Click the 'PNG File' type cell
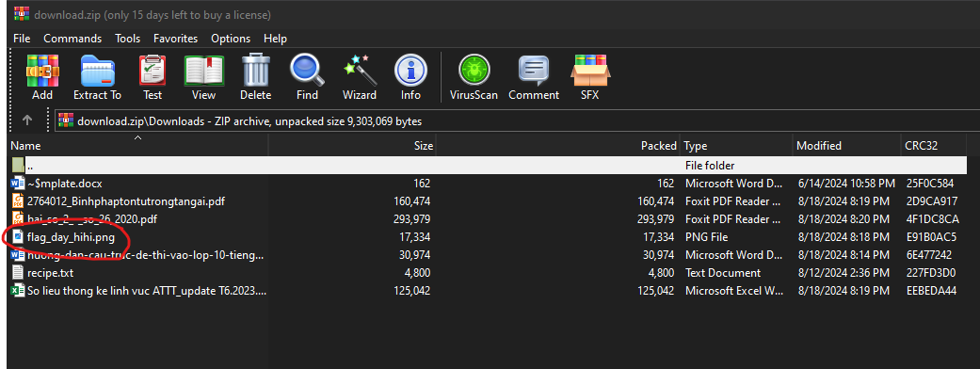The image size is (980, 369). point(706,237)
